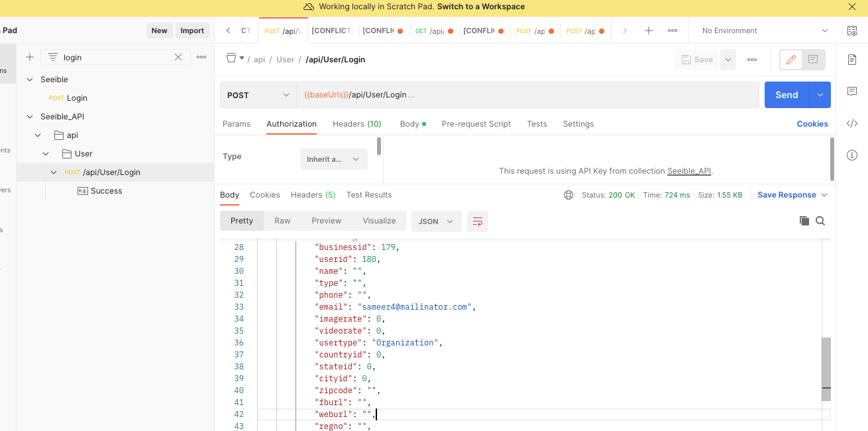Screen dimensions: 868x431
Task: Switch to the request Headers (10) tab
Action: pos(357,124)
